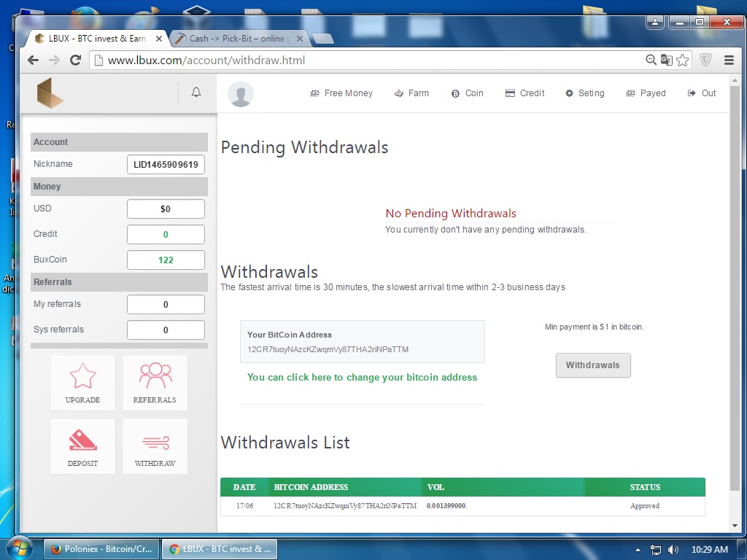Click the network tray icon
The width and height of the screenshot is (747, 560).
point(656,550)
